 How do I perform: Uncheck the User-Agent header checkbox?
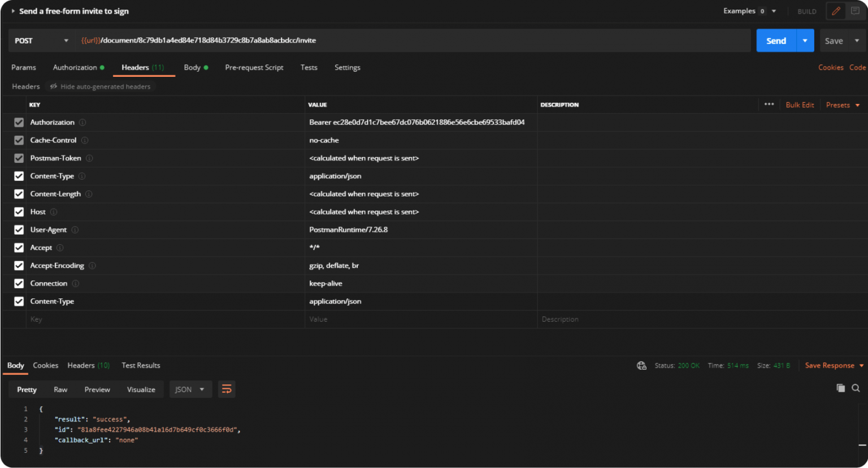[19, 230]
